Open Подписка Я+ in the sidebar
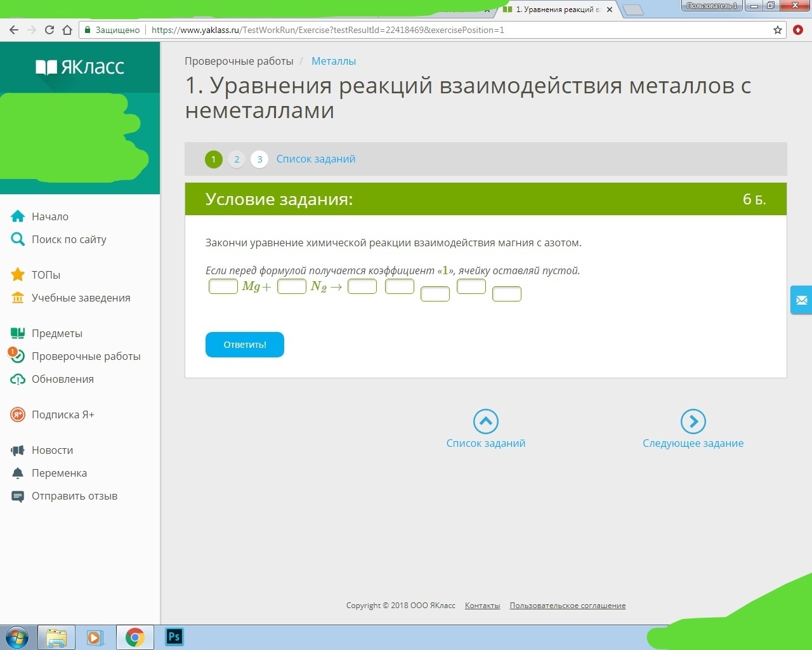 63,415
